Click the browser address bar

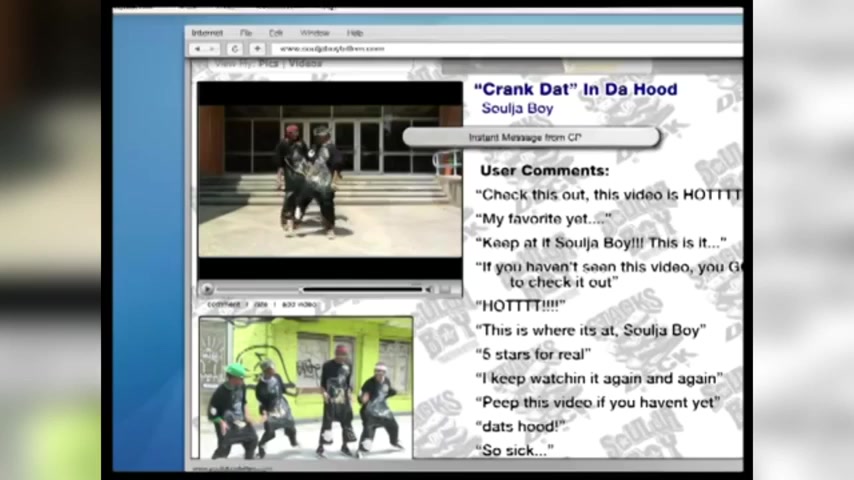[x=507, y=49]
